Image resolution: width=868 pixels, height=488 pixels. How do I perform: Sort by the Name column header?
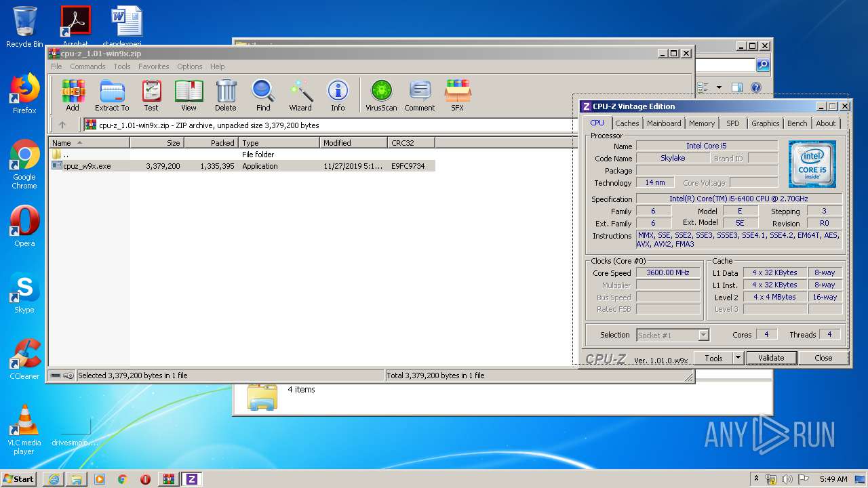pyautogui.click(x=90, y=143)
